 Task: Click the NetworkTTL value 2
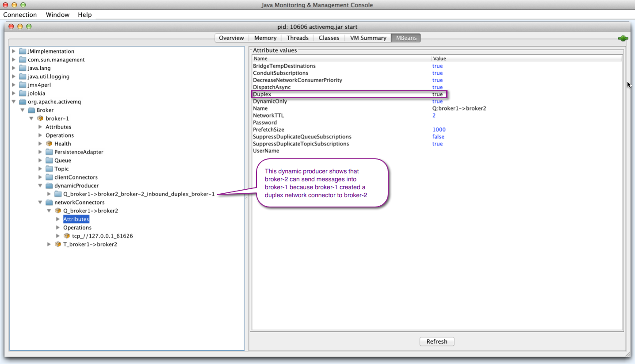tap(434, 115)
